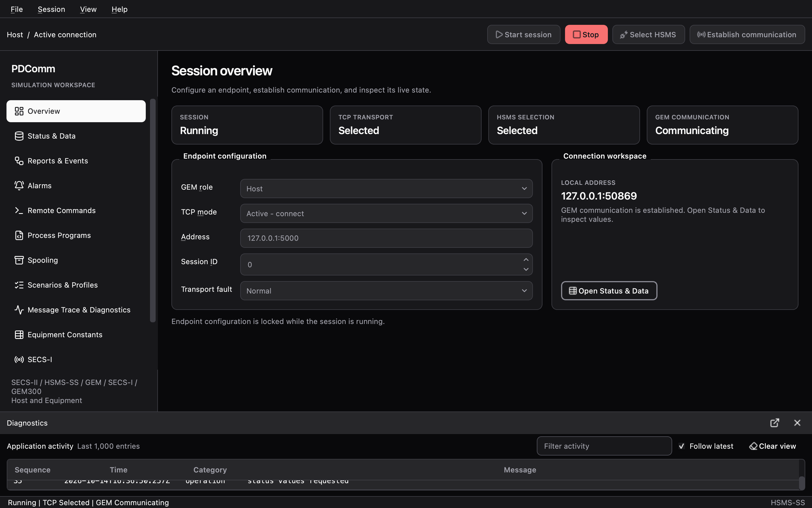Click the Open Status & Data button
Viewport: 812px width, 508px height.
coord(609,291)
